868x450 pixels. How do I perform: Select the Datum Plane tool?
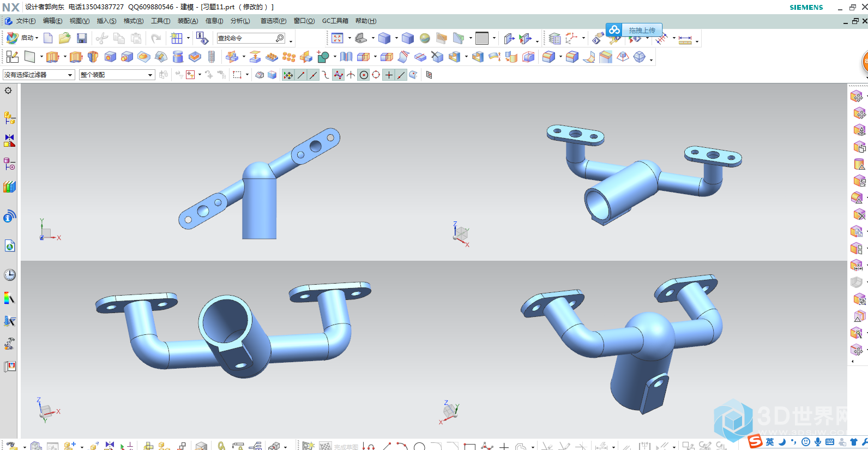point(29,57)
